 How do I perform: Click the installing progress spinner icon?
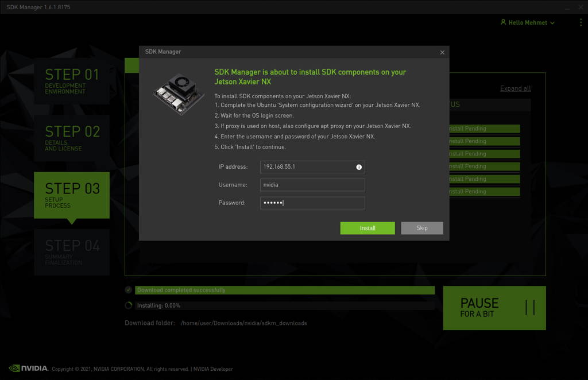(x=128, y=305)
